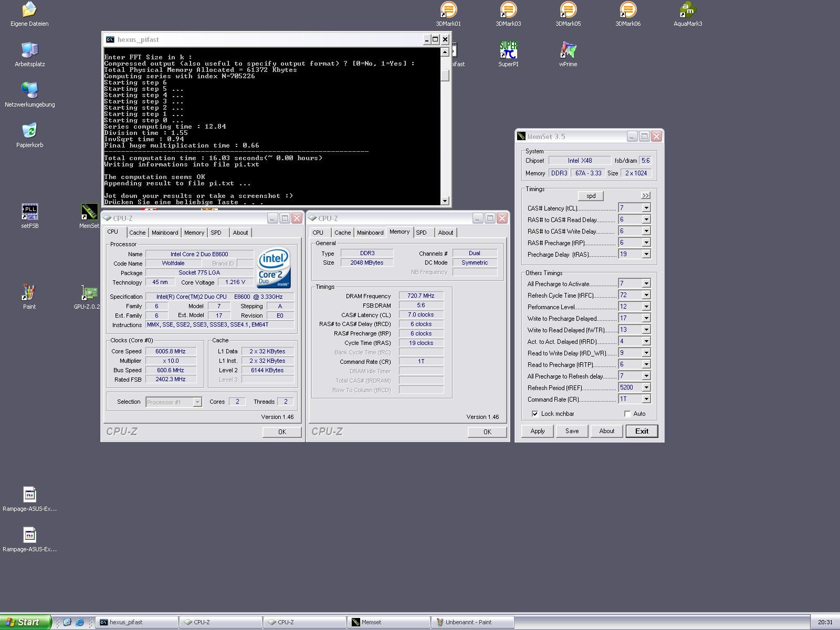Expand the Precharge Delay (tRAS) dropdown
This screenshot has height=630, width=840.
(x=646, y=254)
